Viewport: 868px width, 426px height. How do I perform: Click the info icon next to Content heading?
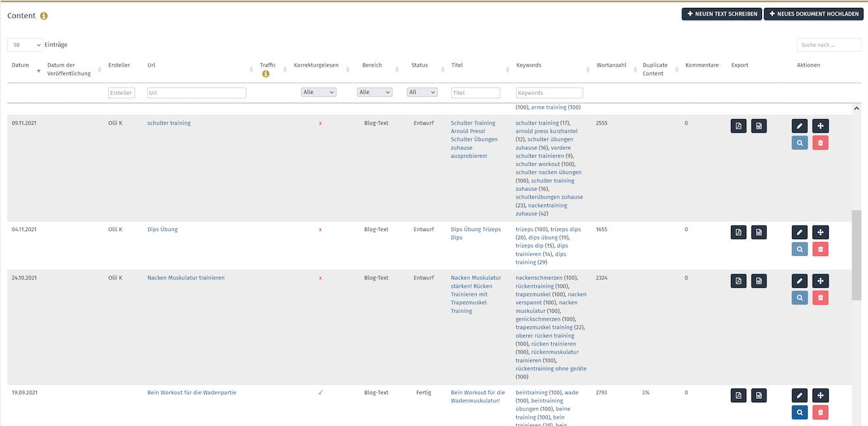coord(44,16)
